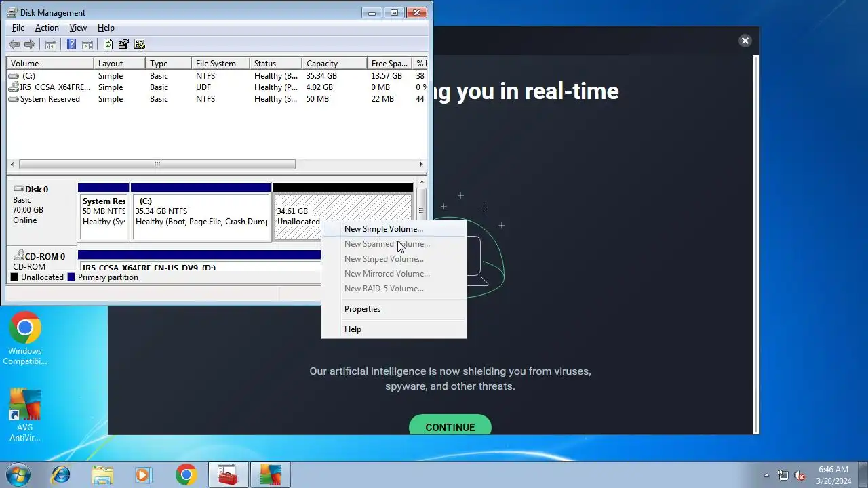Launch Internet Explorer from the taskbar
This screenshot has height=488, width=868.
coord(61,474)
